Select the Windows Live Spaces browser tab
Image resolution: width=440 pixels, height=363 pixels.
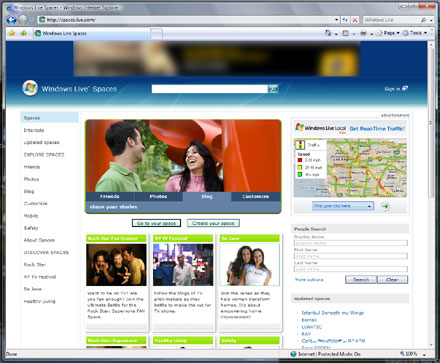tap(91, 33)
